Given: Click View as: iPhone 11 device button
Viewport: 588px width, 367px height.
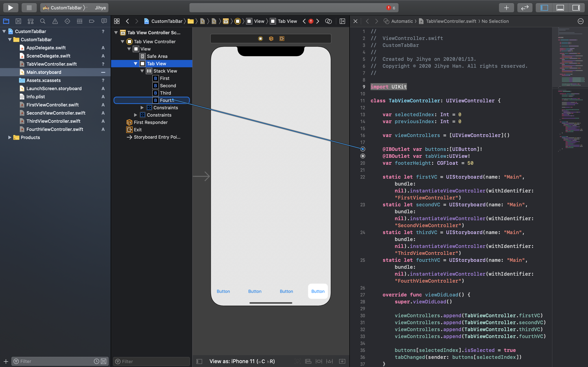Looking at the screenshot, I should [x=242, y=361].
